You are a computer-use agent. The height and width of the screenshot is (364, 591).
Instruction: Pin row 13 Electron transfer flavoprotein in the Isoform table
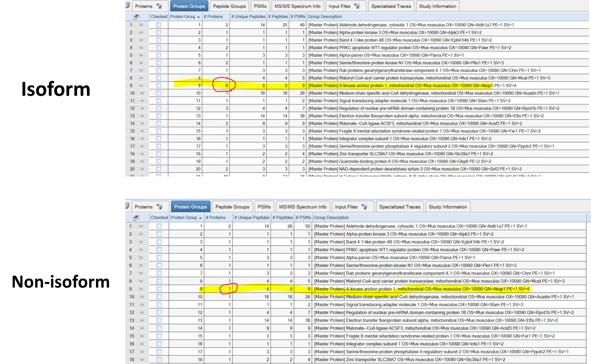point(142,116)
